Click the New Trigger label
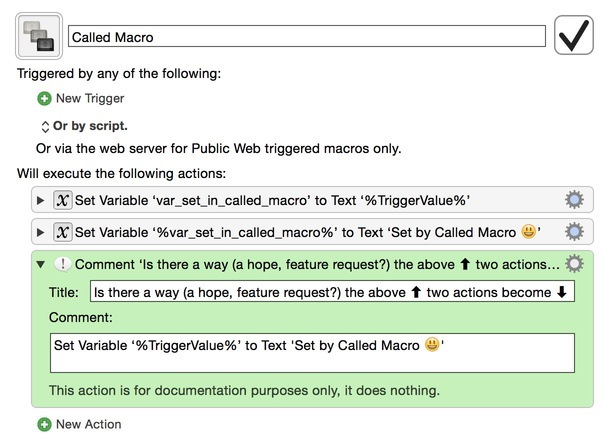 pyautogui.click(x=90, y=98)
